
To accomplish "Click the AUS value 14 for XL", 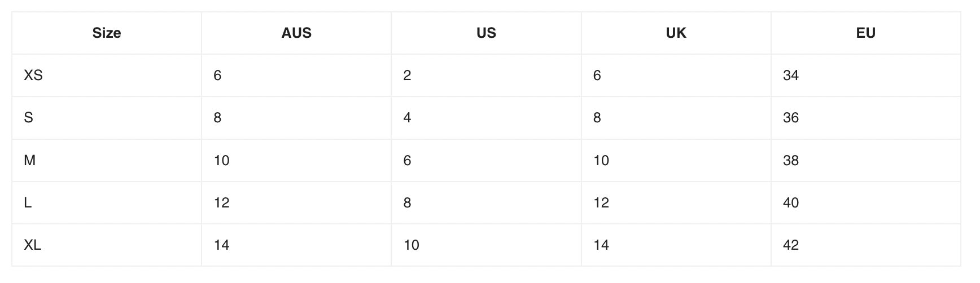I will point(222,245).
